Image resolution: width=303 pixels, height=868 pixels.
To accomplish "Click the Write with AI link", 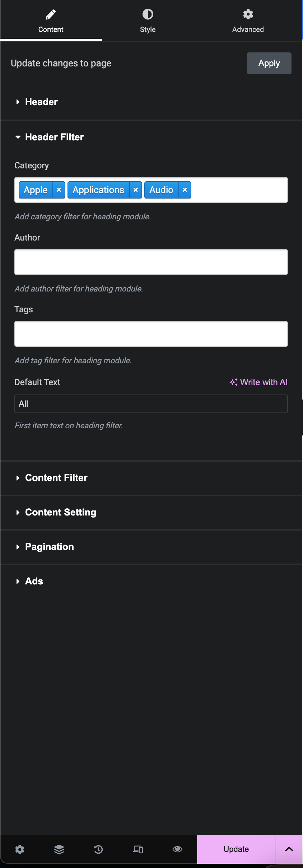I will click(259, 382).
